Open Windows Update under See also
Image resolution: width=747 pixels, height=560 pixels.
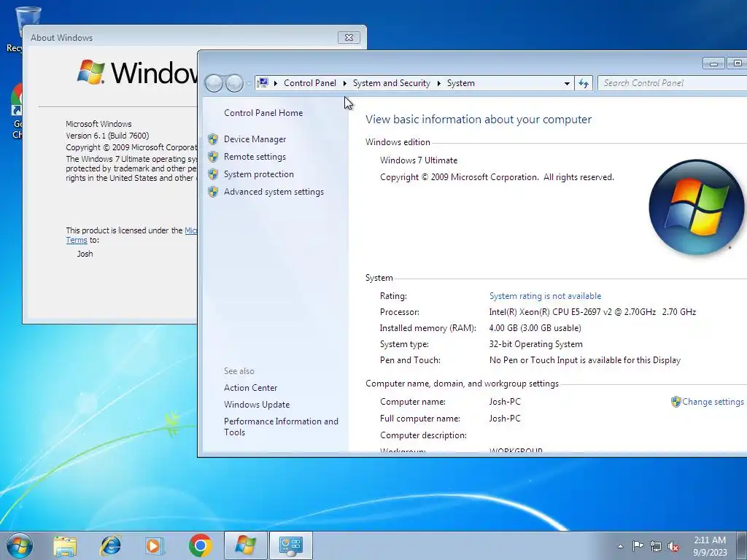pos(257,404)
